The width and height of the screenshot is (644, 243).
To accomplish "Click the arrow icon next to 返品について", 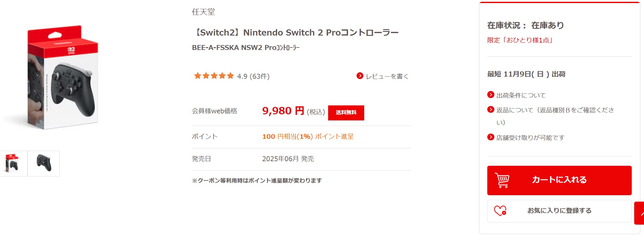I will click(x=491, y=110).
